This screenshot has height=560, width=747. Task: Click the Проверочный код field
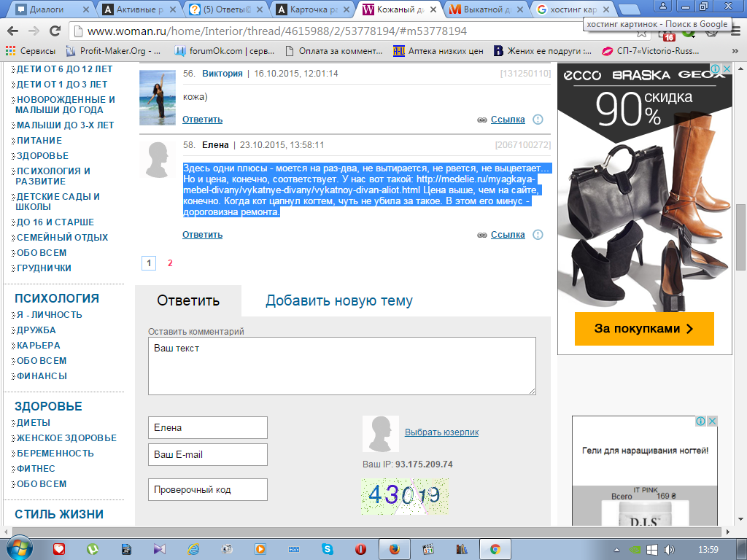click(x=208, y=489)
